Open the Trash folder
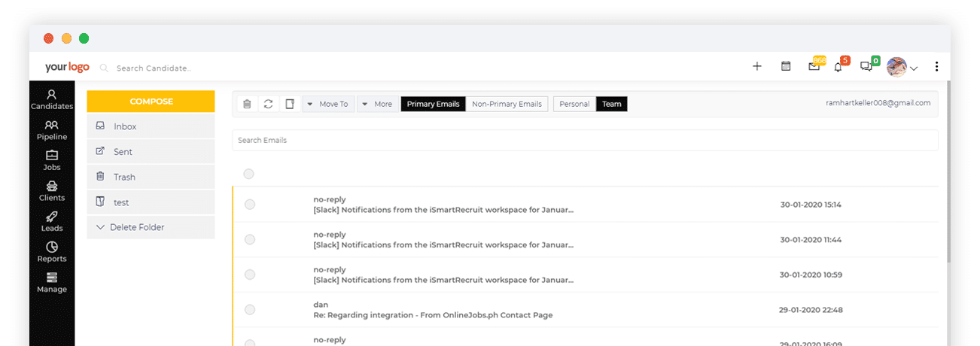 [x=151, y=177]
